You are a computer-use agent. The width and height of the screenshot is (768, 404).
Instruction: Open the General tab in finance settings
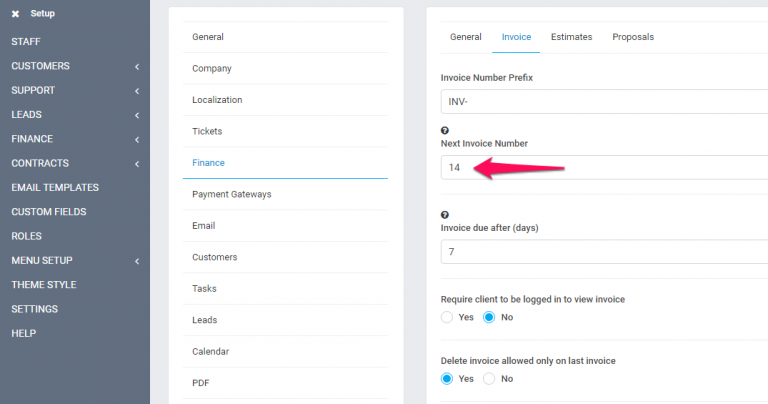(x=466, y=37)
